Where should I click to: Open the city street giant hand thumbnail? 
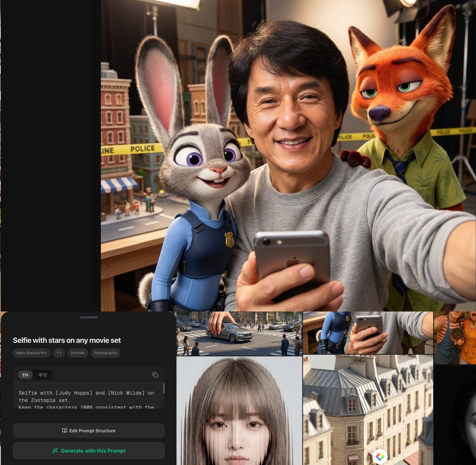pyautogui.click(x=239, y=333)
